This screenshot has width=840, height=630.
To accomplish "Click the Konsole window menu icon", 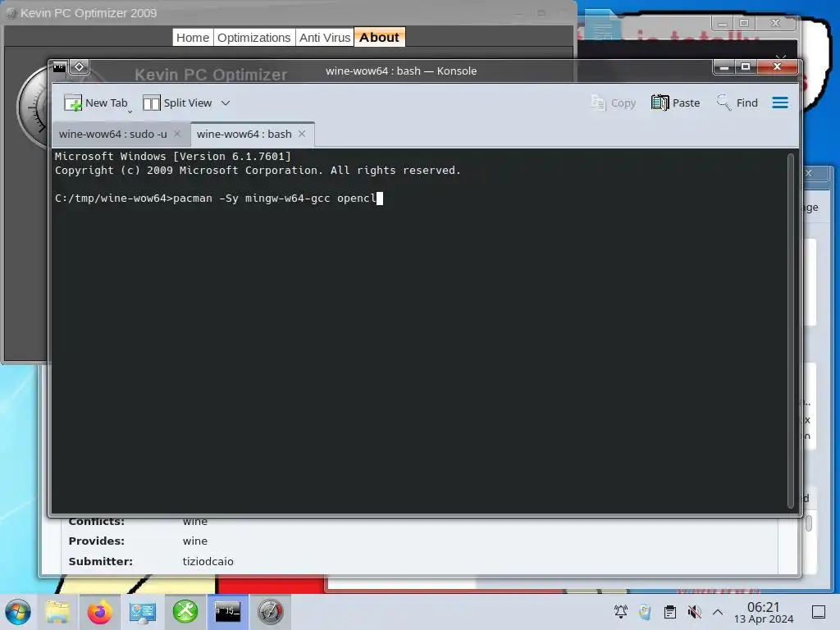I will [x=59, y=67].
